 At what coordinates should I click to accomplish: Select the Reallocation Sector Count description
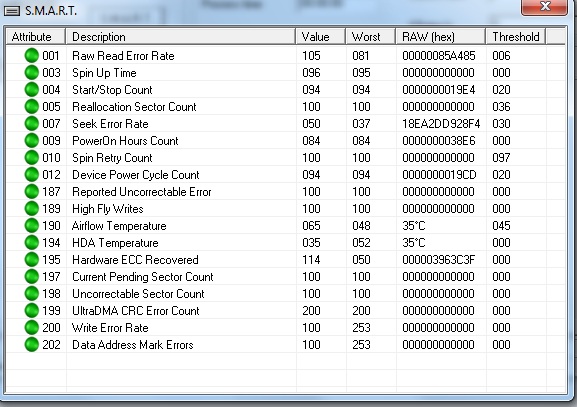(x=134, y=107)
